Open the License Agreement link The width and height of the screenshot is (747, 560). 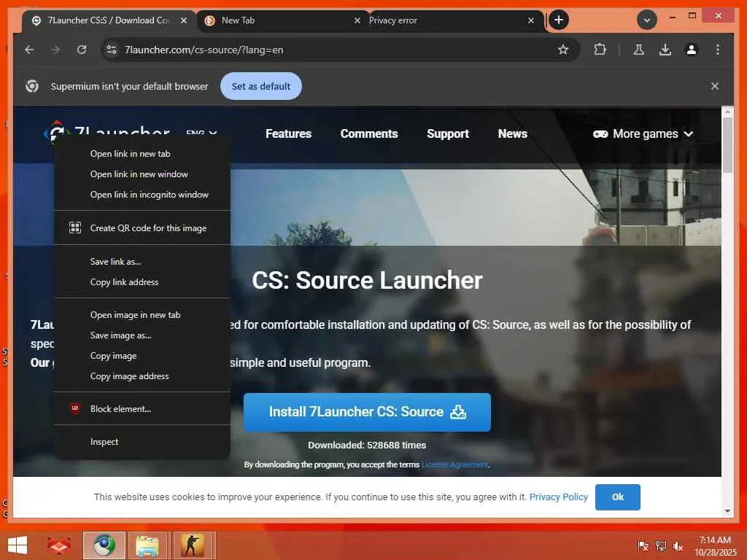point(455,464)
